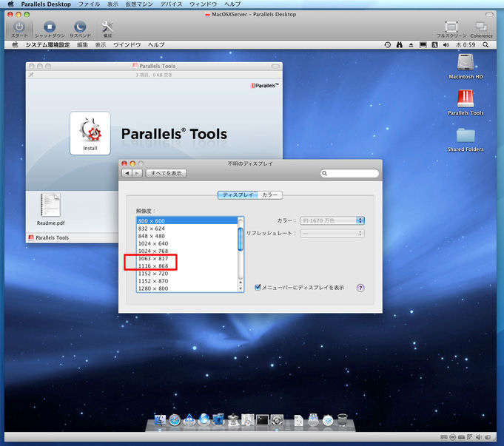
Task: Select 800 × 600 resolution
Action: pyautogui.click(x=187, y=220)
